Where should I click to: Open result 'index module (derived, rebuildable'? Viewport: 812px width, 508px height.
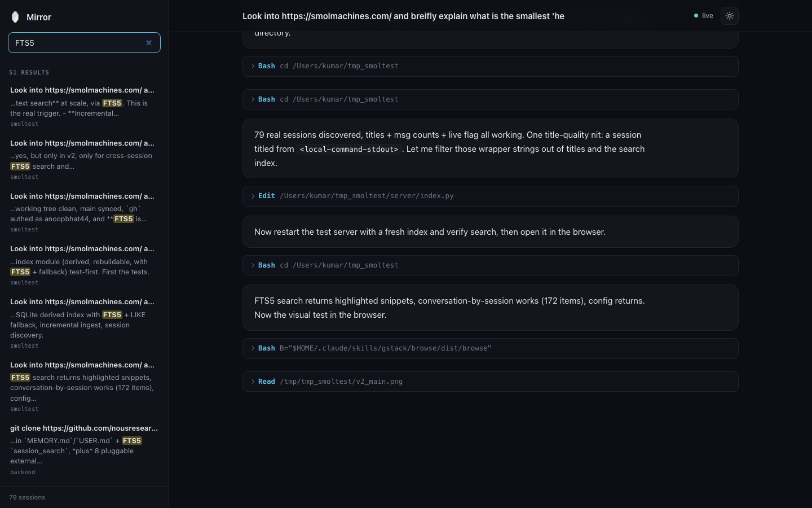[x=84, y=265]
